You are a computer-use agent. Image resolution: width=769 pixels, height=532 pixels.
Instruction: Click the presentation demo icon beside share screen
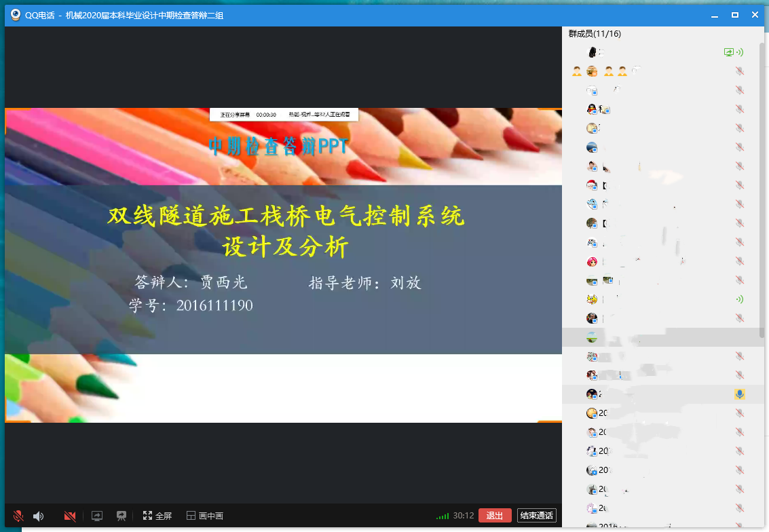click(121, 516)
